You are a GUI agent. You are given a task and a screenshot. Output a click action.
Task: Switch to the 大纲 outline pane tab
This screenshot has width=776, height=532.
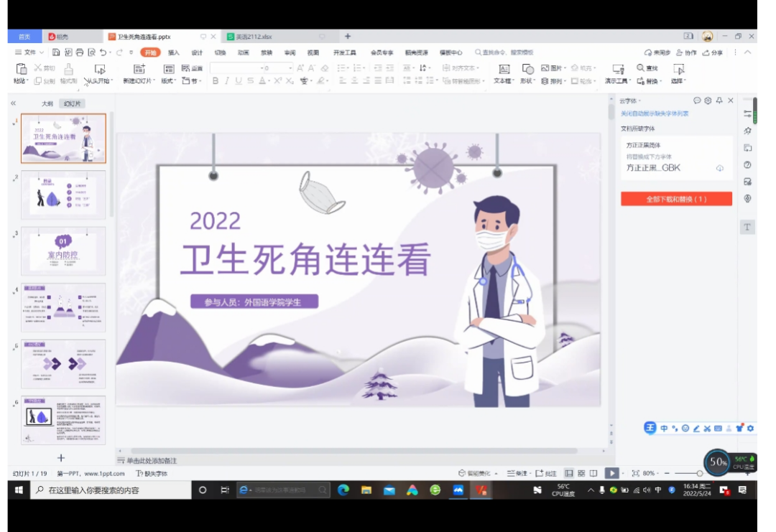coord(47,103)
